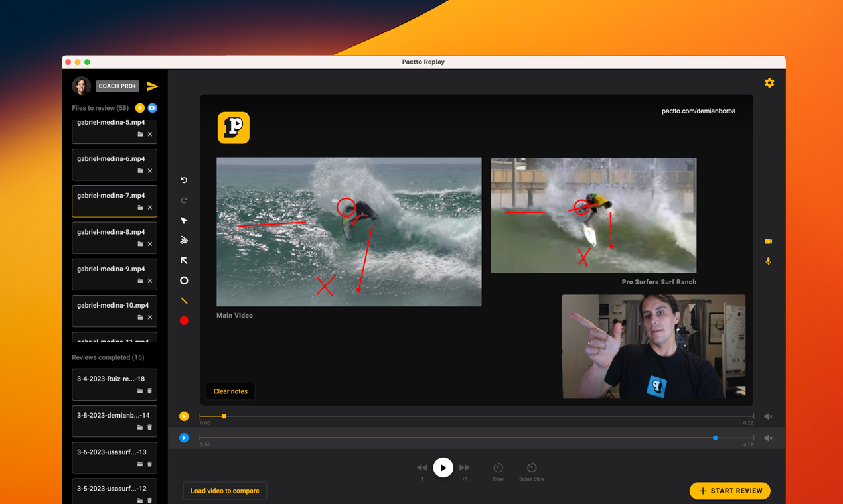Select gabriel-medina-8.mp4 file
Image resolution: width=843 pixels, height=504 pixels.
coord(114,237)
